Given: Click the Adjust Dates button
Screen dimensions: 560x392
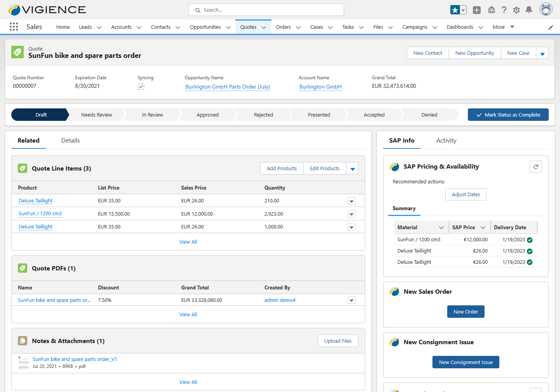Looking at the screenshot, I should (x=466, y=195).
